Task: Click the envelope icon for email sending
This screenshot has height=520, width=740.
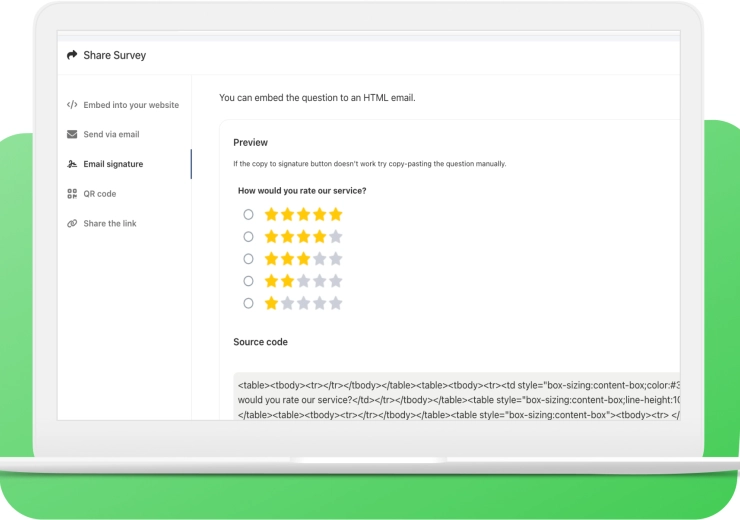Action: (72, 135)
